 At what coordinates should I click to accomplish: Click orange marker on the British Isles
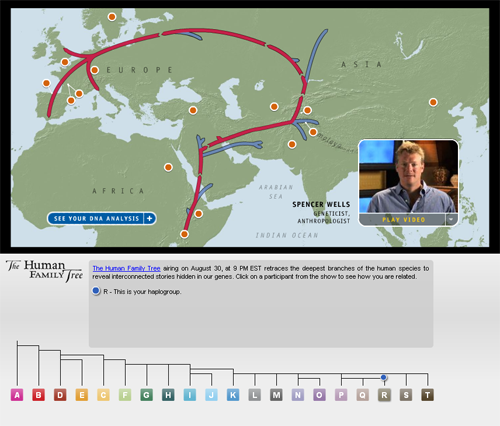pos(65,62)
